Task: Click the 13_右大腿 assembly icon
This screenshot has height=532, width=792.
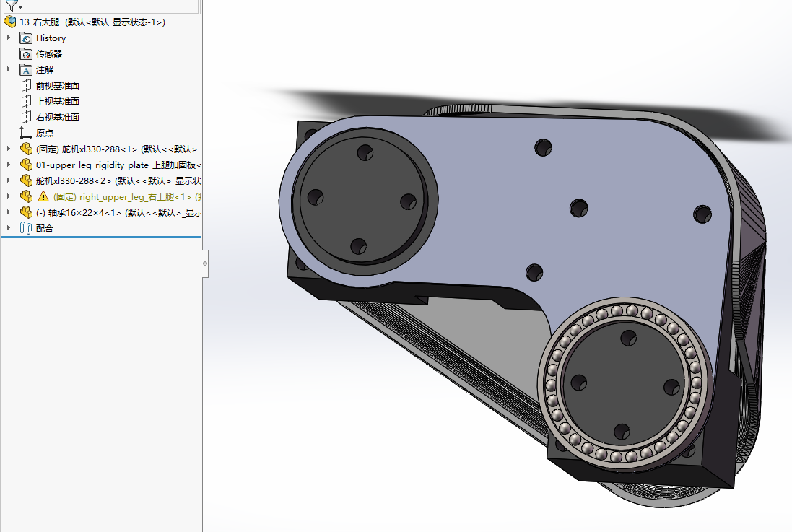Action: [9, 22]
